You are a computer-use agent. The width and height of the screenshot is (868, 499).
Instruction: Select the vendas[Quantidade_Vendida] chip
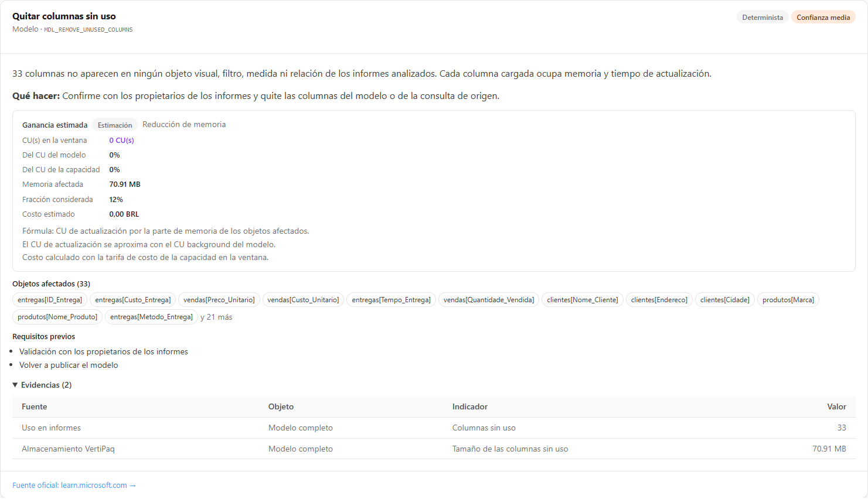coord(489,300)
